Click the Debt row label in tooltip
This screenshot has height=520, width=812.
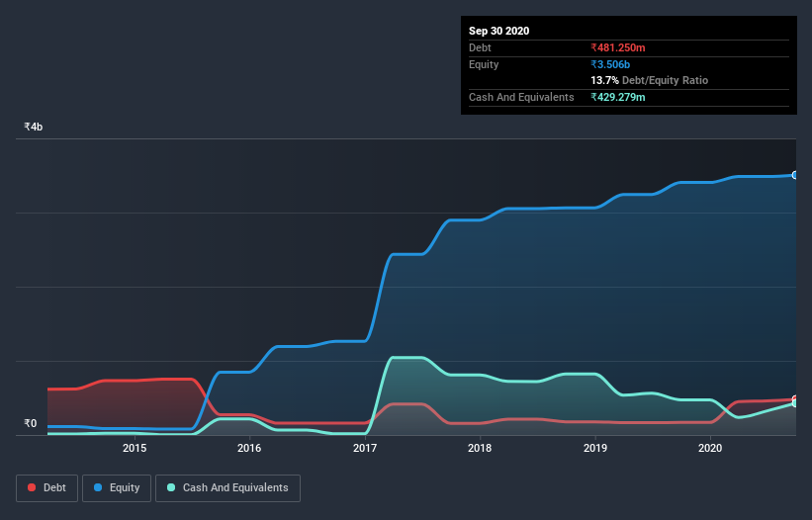pos(480,47)
